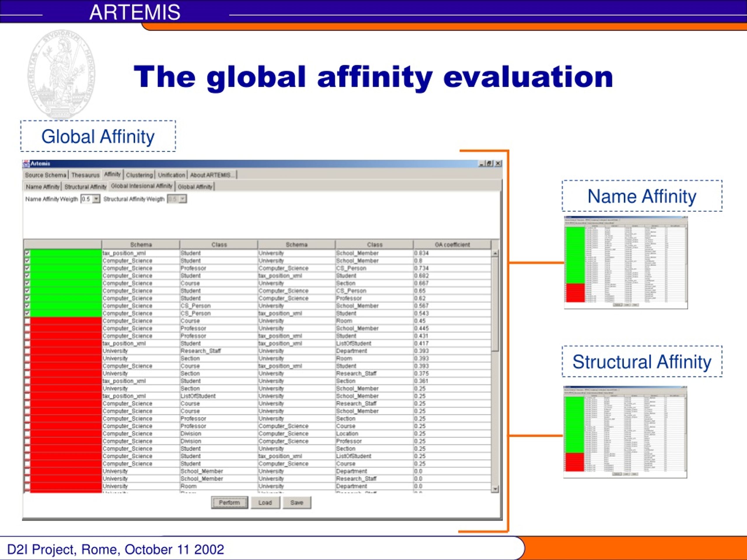Click 'Section' class cell in 0.667 row
747x560 pixels.
pyautogui.click(x=374, y=283)
